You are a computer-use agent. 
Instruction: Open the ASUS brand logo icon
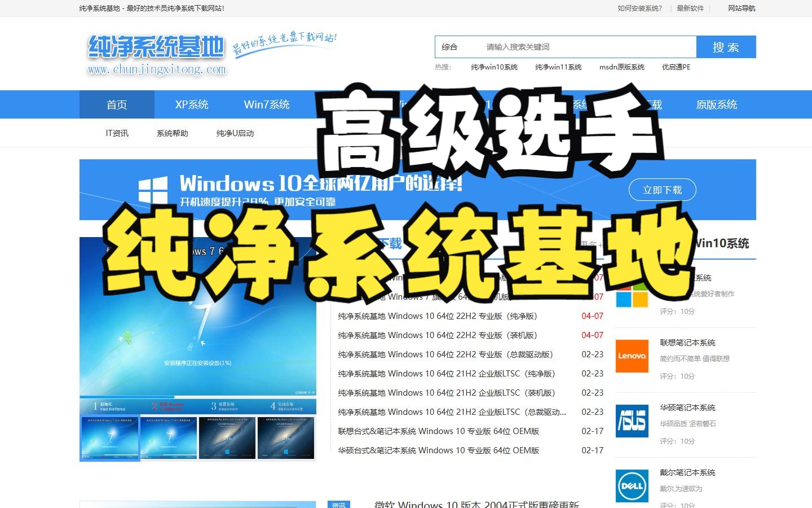coord(632,421)
